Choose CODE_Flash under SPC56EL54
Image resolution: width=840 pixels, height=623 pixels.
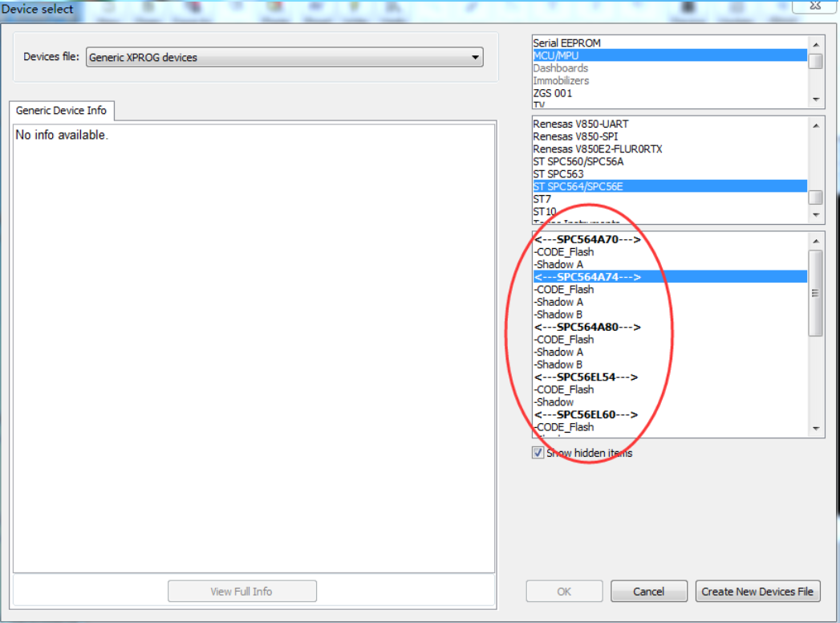coord(670,390)
